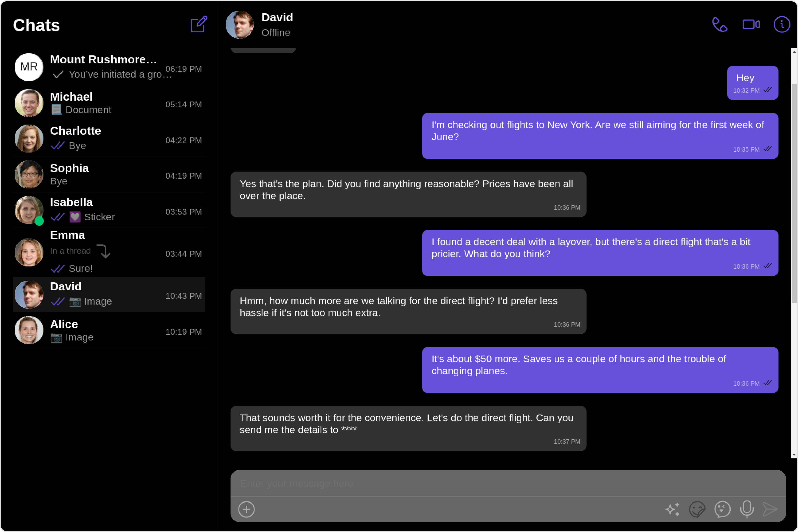Select Alice's conversation
The height and width of the screenshot is (532, 798).
(109, 330)
